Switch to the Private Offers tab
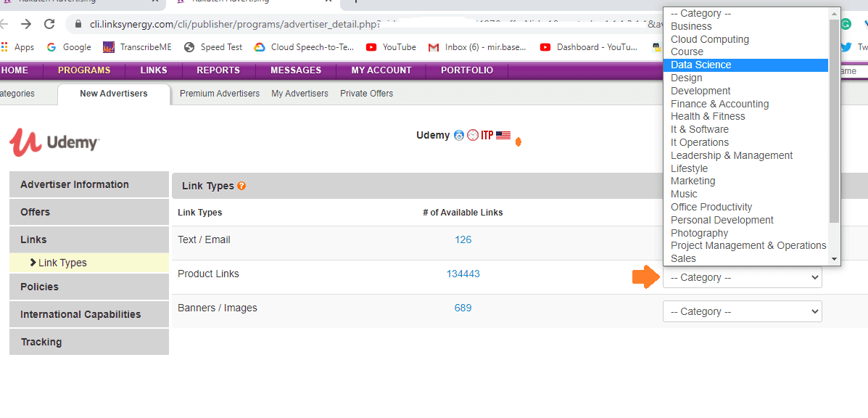 366,94
